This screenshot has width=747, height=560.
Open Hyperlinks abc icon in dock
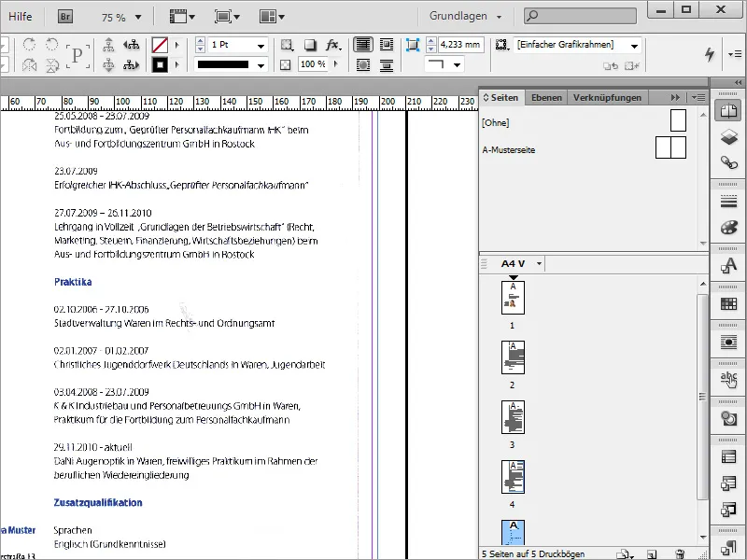[728, 380]
